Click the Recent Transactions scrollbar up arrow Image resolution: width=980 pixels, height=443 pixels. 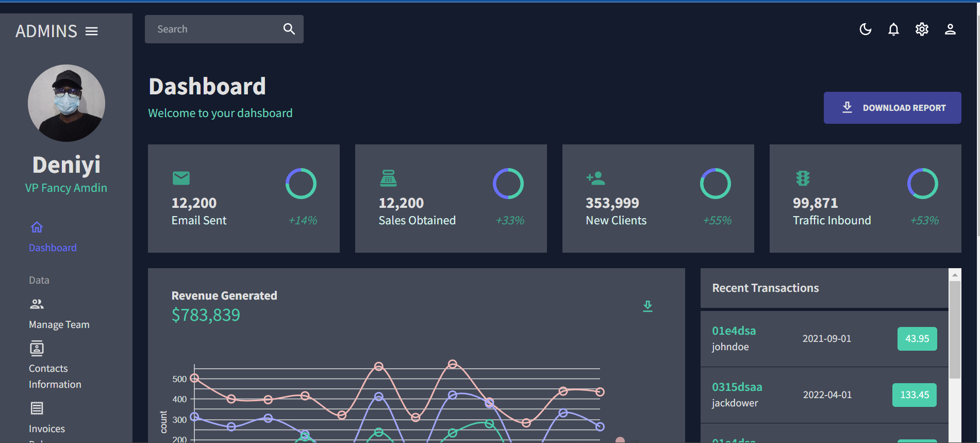[955, 275]
